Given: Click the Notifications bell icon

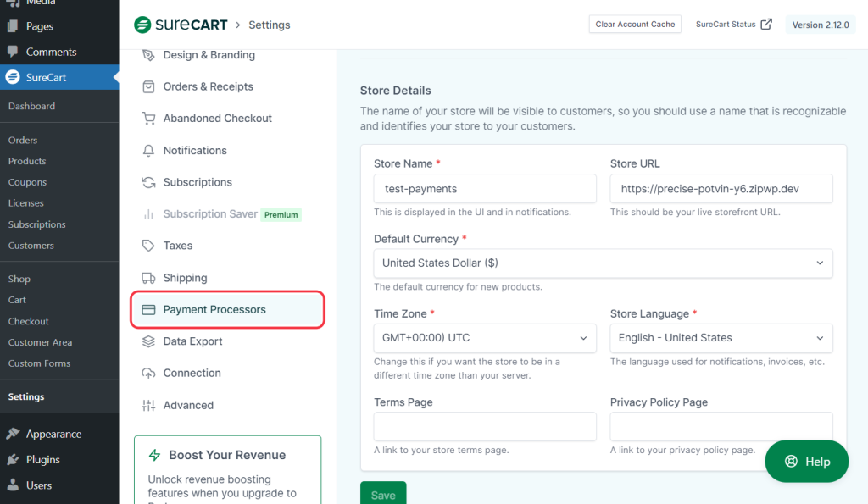Looking at the screenshot, I should click(148, 151).
